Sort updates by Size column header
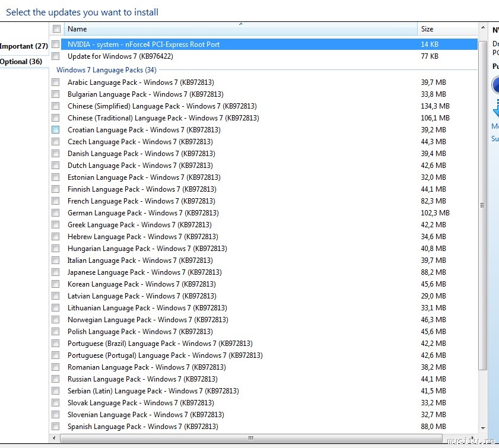Viewport: 499px width, 448px height. 447,29
